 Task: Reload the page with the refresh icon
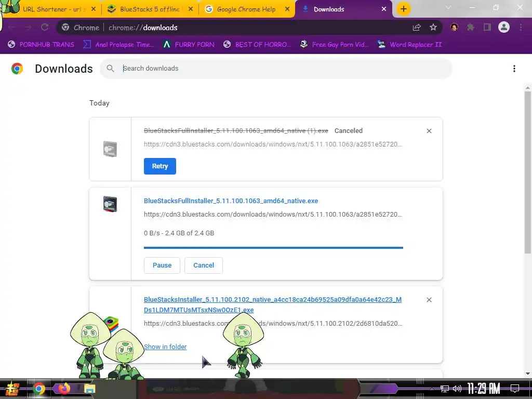45,28
